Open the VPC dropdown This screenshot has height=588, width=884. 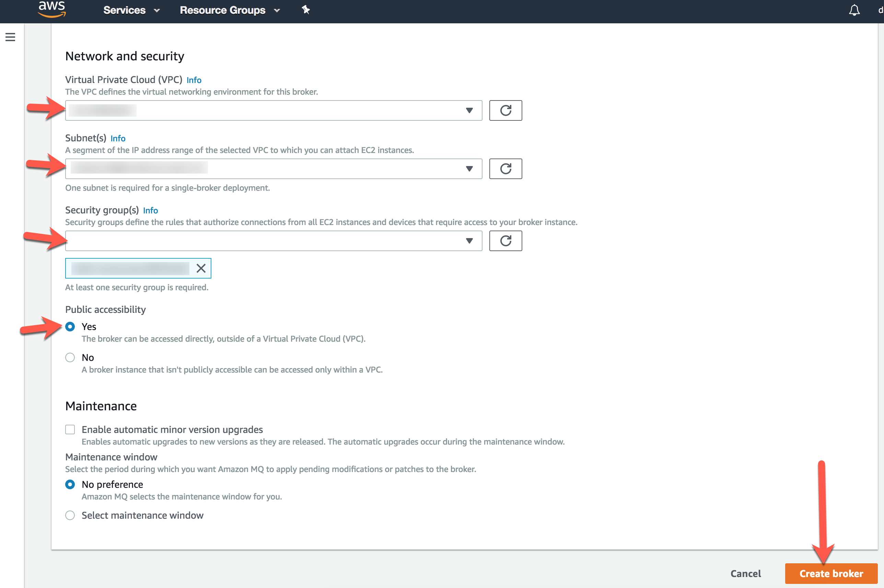coord(274,110)
